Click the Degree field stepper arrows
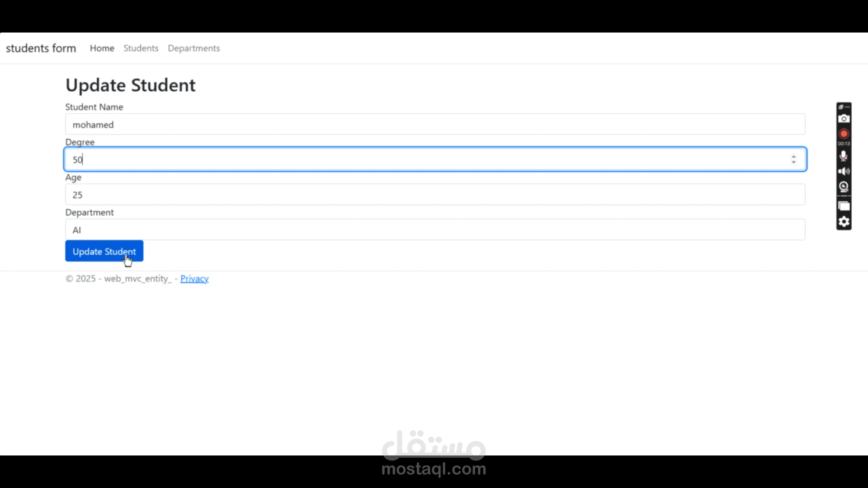Image resolution: width=868 pixels, height=488 pixels. 793,159
